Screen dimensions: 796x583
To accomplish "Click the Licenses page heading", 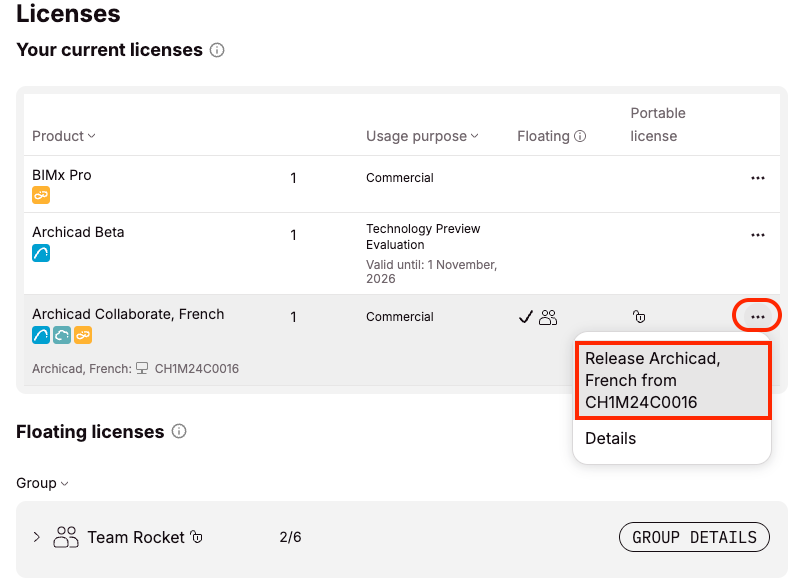I will tap(68, 13).
